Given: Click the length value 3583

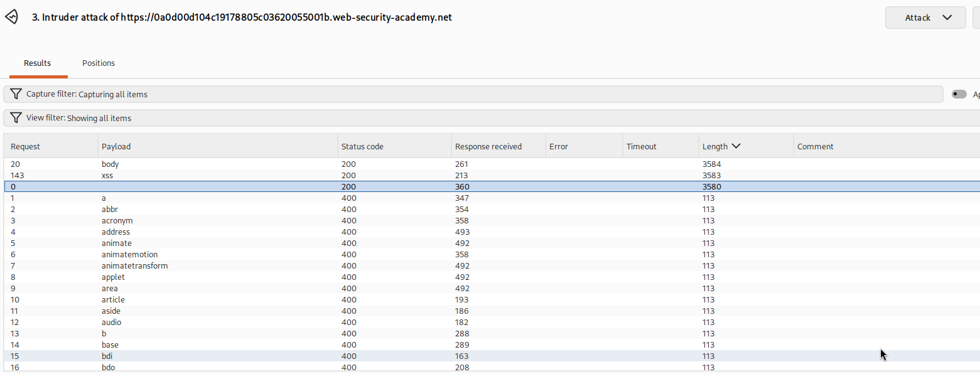Looking at the screenshot, I should 711,176.
